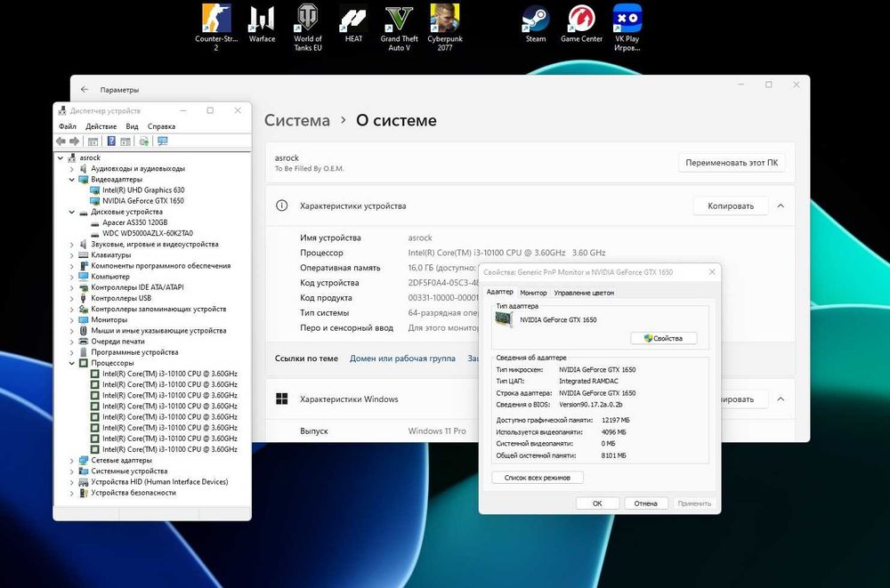
Task: Open the Steam desktop icon
Action: (536, 23)
